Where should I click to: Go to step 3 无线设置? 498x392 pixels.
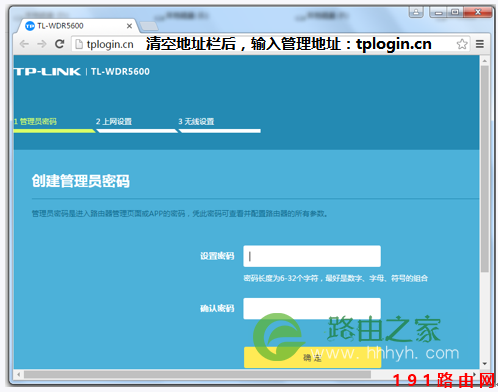[x=196, y=122]
